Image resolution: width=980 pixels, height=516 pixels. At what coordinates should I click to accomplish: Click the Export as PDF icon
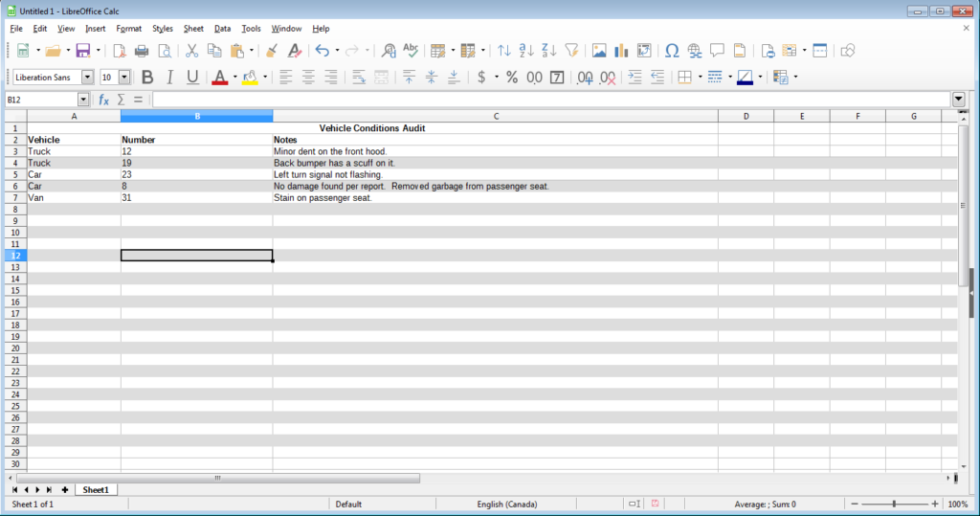tap(120, 51)
